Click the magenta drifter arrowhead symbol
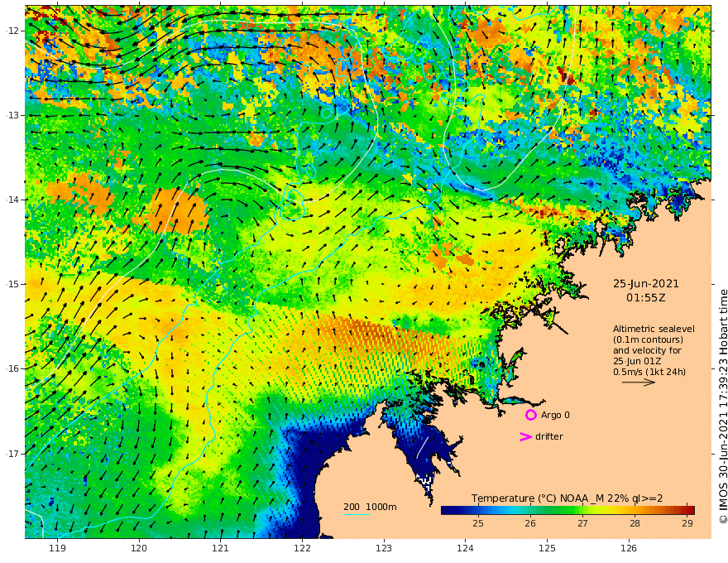728x563 pixels. (525, 436)
